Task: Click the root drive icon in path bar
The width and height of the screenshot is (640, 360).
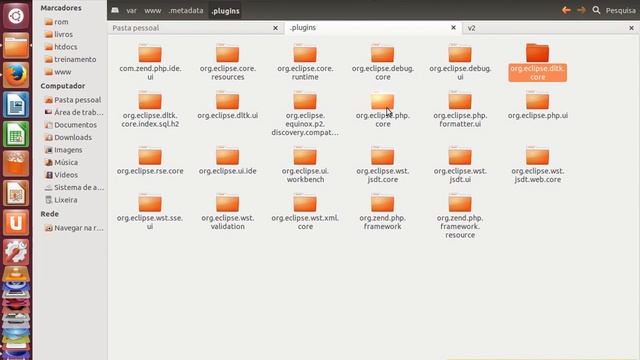Action: click(x=115, y=10)
